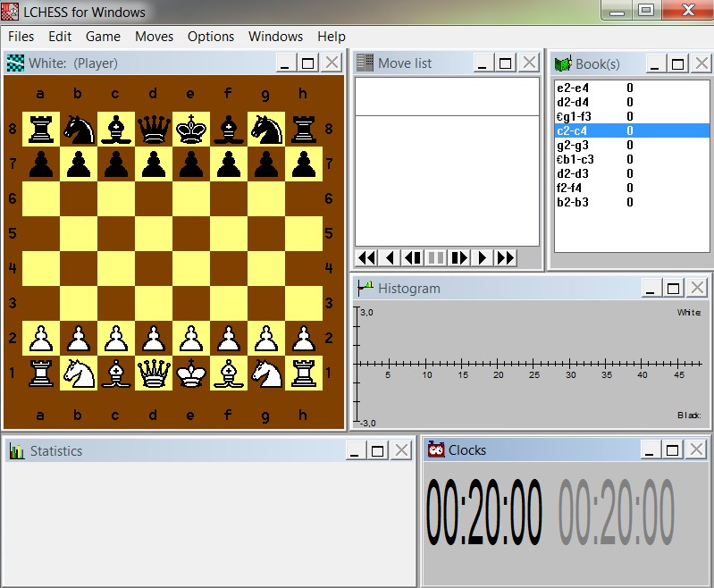Select the white pawn on e2

[191, 339]
